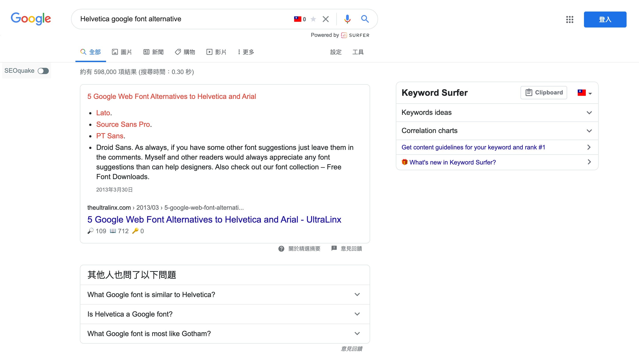Click the star icon in search bar
The height and width of the screenshot is (364, 639).
tap(313, 19)
